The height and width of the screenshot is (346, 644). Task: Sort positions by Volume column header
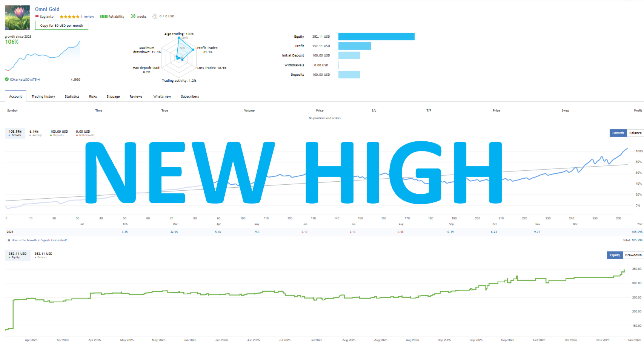coord(249,110)
